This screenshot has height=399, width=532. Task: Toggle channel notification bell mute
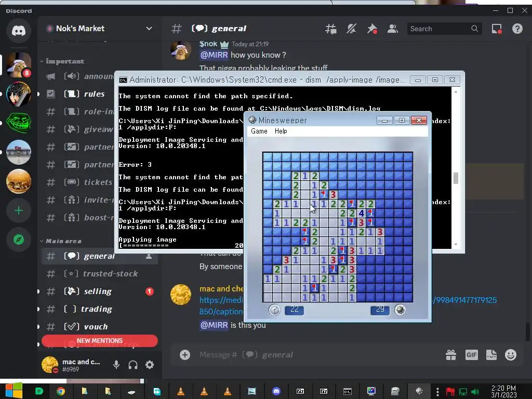(351, 29)
